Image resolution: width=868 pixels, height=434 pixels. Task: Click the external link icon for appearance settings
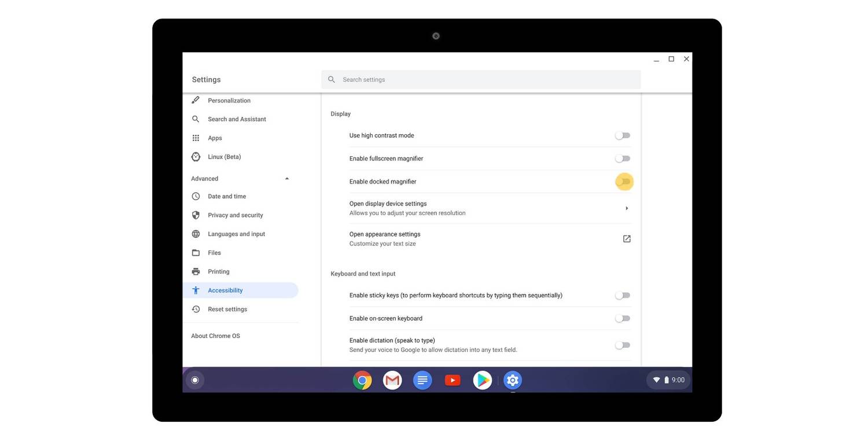click(627, 239)
